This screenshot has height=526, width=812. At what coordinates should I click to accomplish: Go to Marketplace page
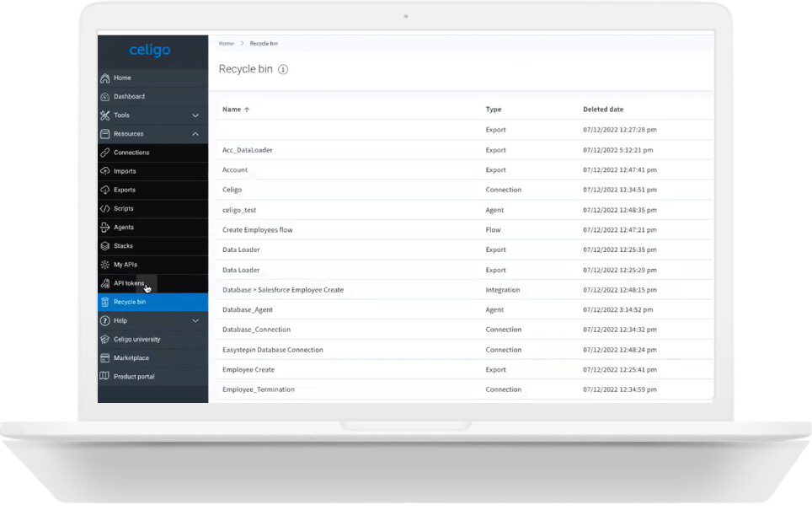[131, 358]
